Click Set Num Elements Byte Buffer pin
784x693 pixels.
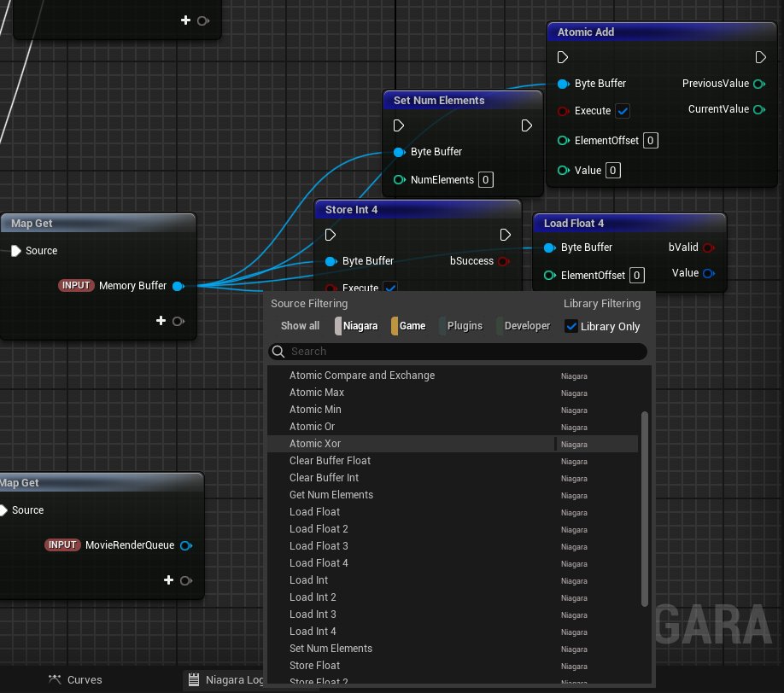(x=399, y=152)
